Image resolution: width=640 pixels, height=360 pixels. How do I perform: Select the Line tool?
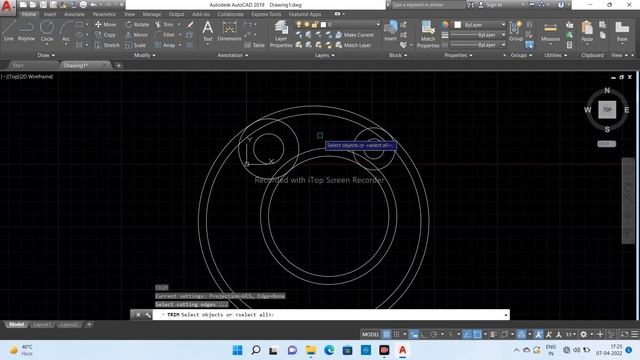pyautogui.click(x=9, y=31)
